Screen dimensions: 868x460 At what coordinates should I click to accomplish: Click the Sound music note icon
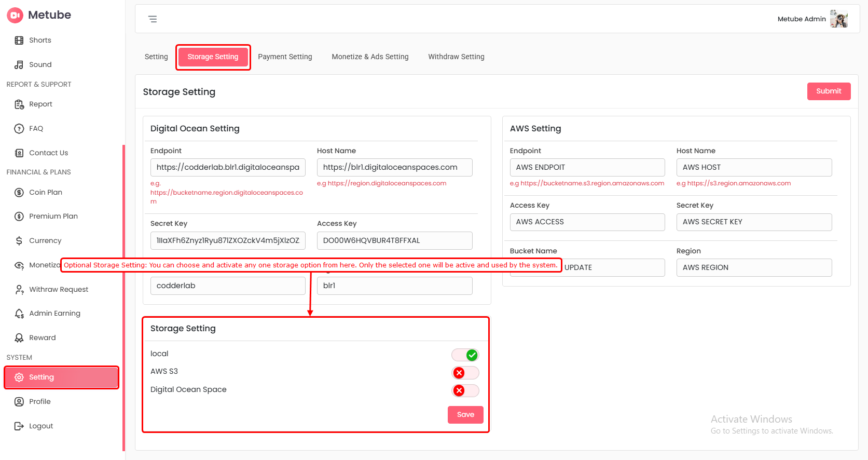click(x=19, y=65)
